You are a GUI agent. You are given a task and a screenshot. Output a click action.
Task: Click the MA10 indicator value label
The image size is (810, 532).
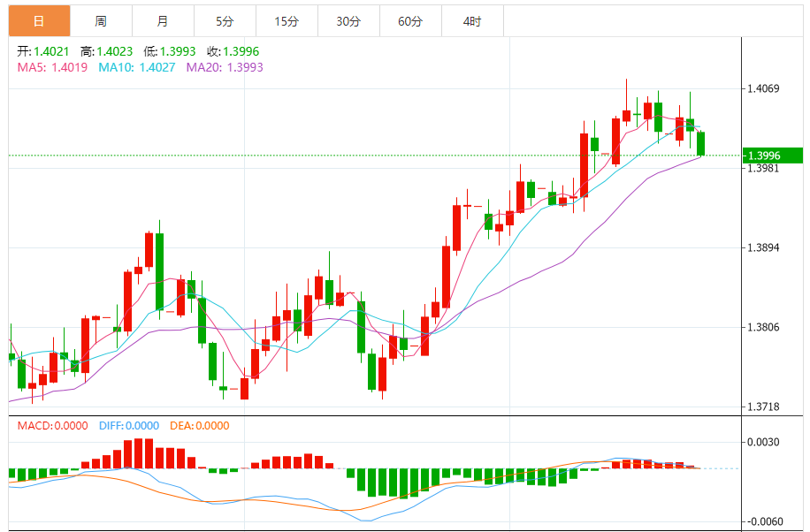click(x=136, y=67)
